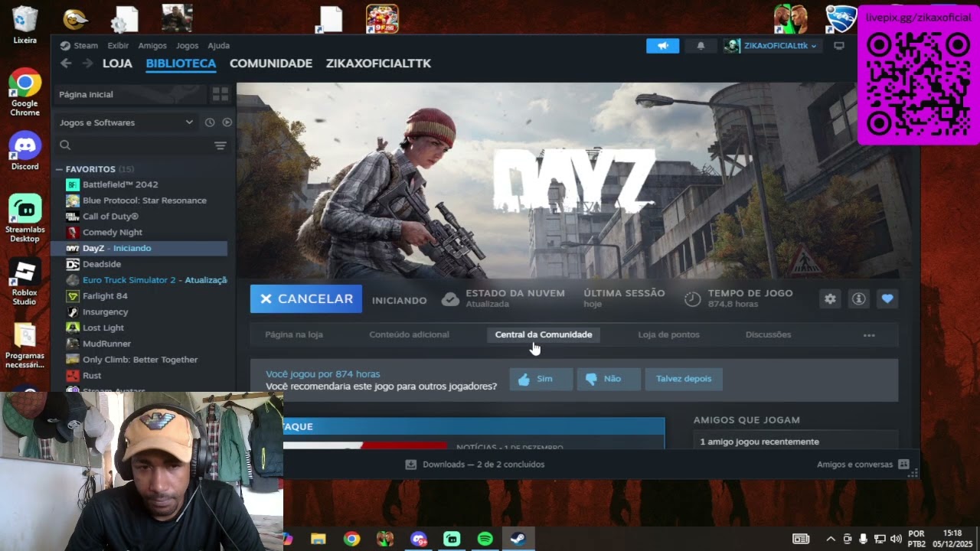980x551 pixels.
Task: Open Programas necessários folder on desktop
Action: click(x=24, y=346)
